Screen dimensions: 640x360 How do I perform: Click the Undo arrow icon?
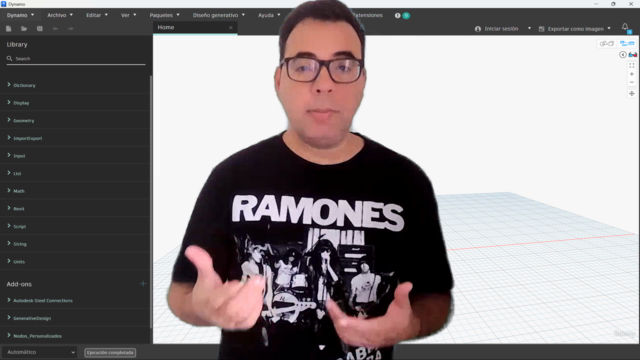point(56,29)
